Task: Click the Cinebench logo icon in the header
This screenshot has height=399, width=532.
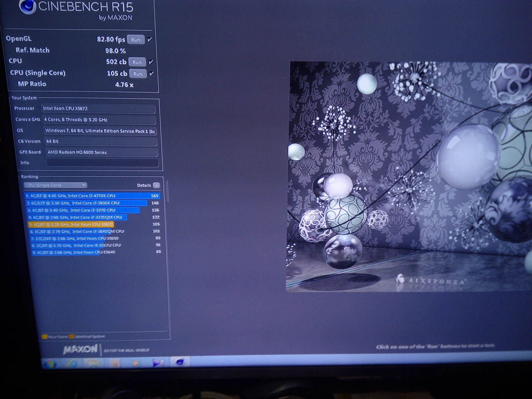Action: [x=27, y=7]
